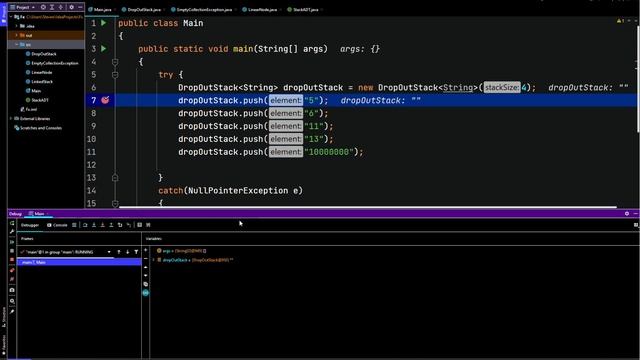The width and height of the screenshot is (640, 360).
Task: Rerun the Main debug session
Action: (12, 223)
